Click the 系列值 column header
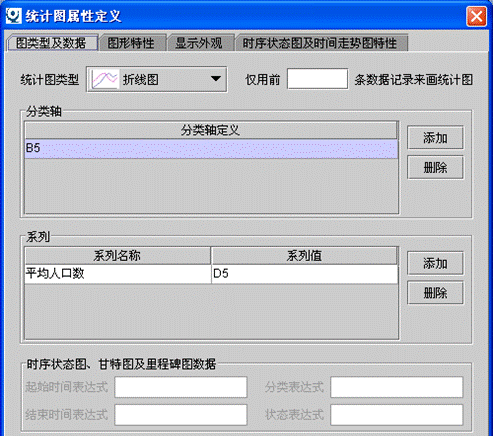Viewport: 495px width, 436px height. pyautogui.click(x=305, y=256)
